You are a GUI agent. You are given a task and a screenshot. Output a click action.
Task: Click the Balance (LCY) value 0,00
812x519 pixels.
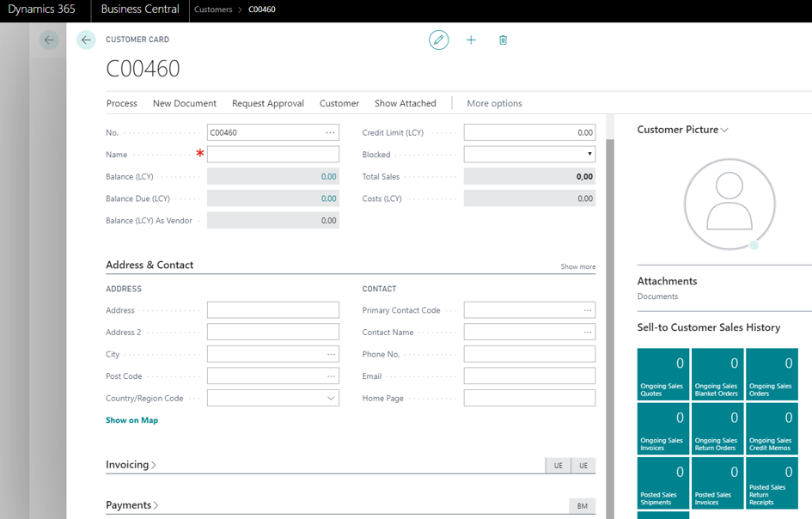click(x=328, y=177)
